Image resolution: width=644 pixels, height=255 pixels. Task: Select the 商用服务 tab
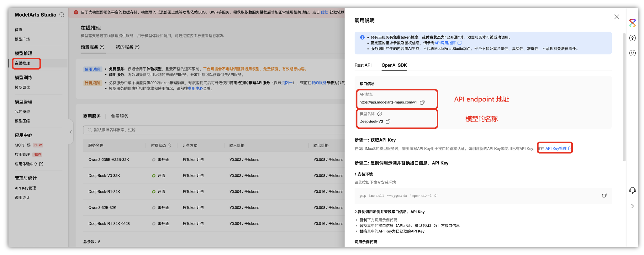tap(92, 116)
